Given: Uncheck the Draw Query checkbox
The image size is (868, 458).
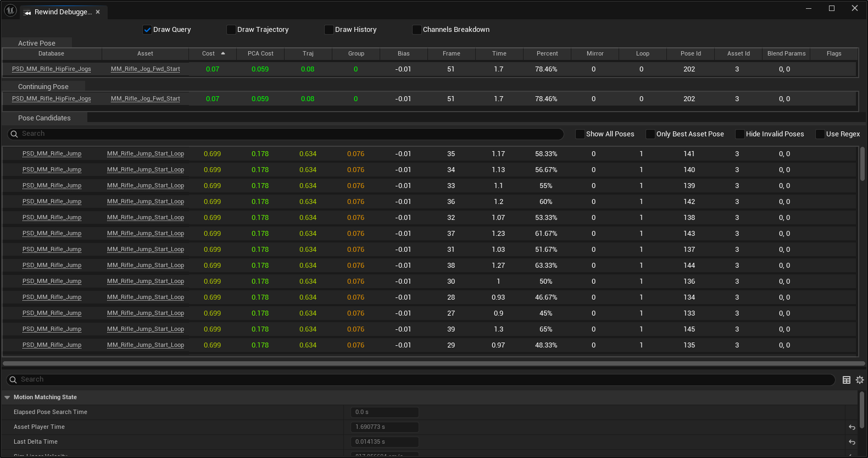Looking at the screenshot, I should pyautogui.click(x=147, y=30).
